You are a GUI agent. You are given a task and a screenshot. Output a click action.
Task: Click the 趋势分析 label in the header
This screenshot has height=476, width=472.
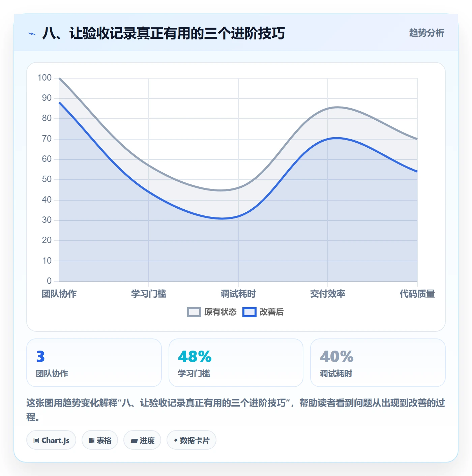coord(426,33)
